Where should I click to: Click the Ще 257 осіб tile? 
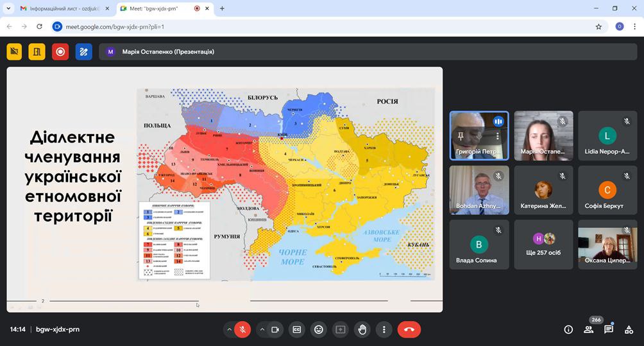pyautogui.click(x=543, y=245)
